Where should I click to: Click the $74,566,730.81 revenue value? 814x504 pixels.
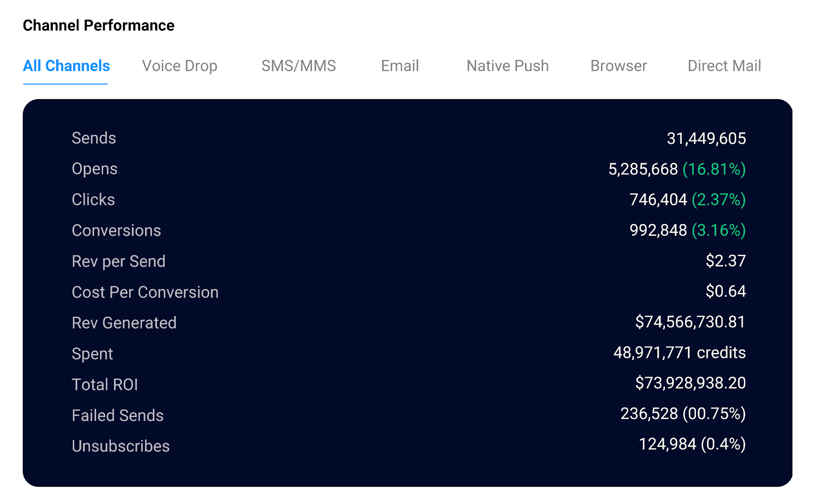point(690,322)
